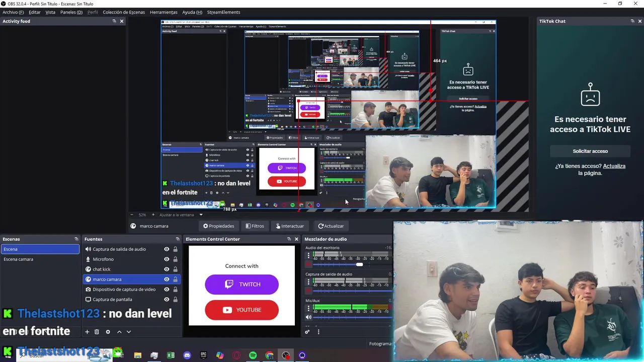Hide Captura de pantalla source
This screenshot has height=362, width=644.
tap(167, 299)
